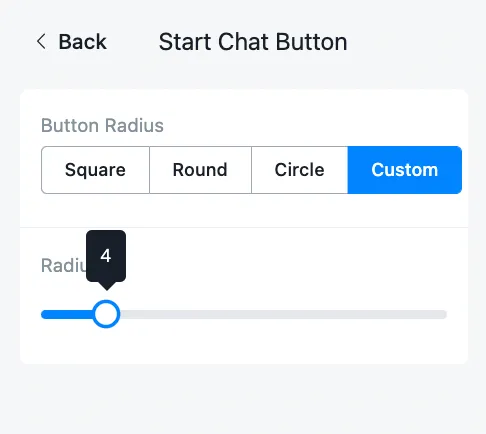Jump radius slider to its maximum end

tap(444, 314)
